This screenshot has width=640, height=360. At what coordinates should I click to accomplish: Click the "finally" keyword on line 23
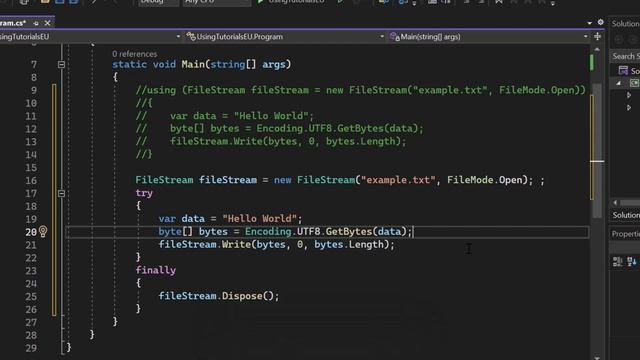pyautogui.click(x=156, y=270)
